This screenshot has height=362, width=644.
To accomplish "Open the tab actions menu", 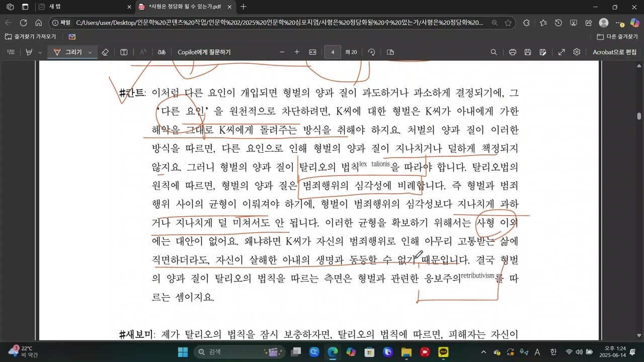I will (x=25, y=7).
